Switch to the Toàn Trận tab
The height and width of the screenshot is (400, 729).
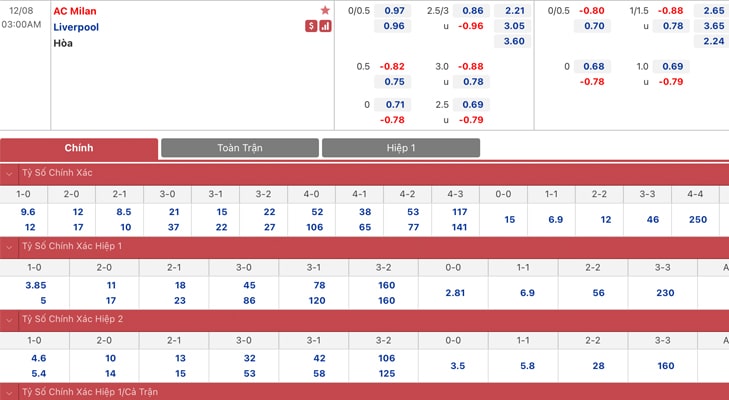click(240, 148)
